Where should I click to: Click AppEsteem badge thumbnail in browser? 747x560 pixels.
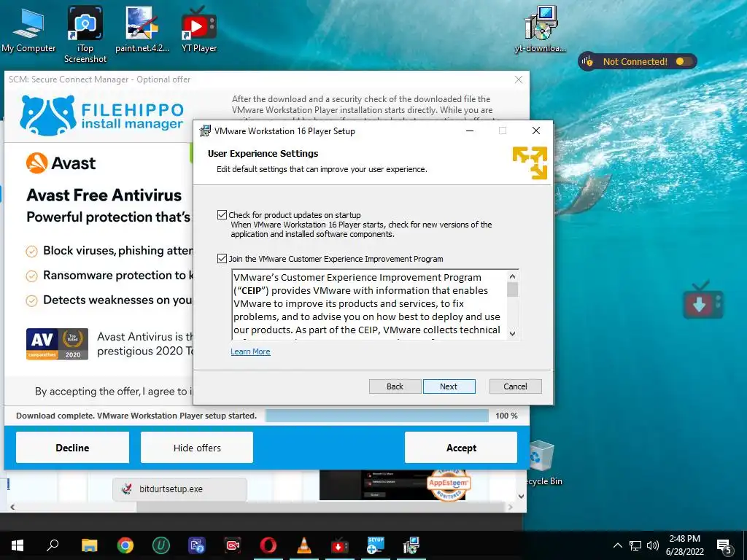[x=448, y=484]
